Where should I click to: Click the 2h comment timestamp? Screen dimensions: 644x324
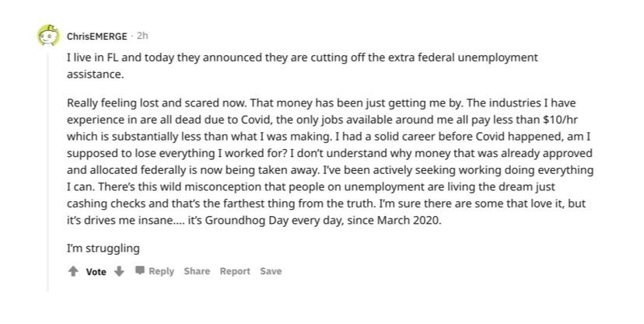(143, 36)
